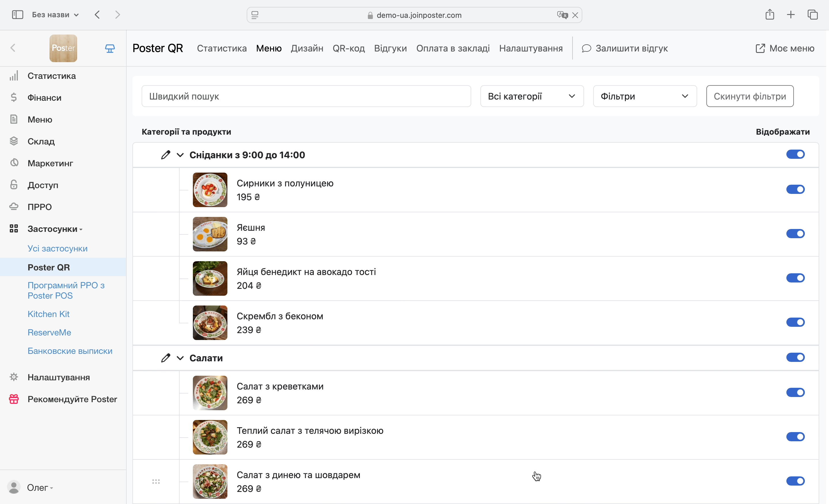The image size is (829, 504).
Task: Disable display of the Салати category
Action: pyautogui.click(x=795, y=357)
